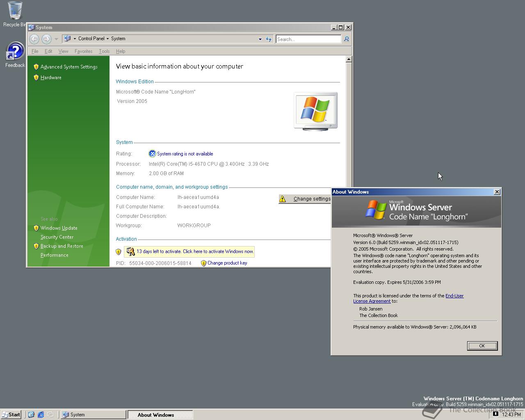Image resolution: width=525 pixels, height=420 pixels.
Task: Open the Edit menu
Action: pos(48,51)
